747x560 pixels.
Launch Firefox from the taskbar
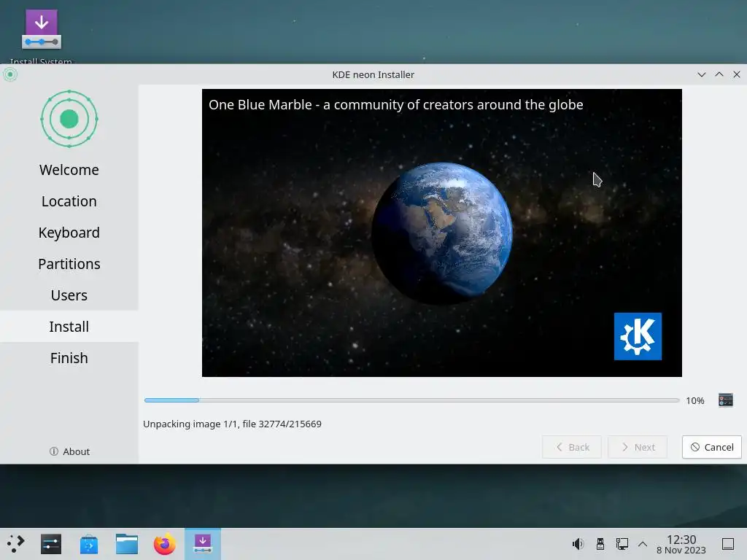(x=164, y=544)
